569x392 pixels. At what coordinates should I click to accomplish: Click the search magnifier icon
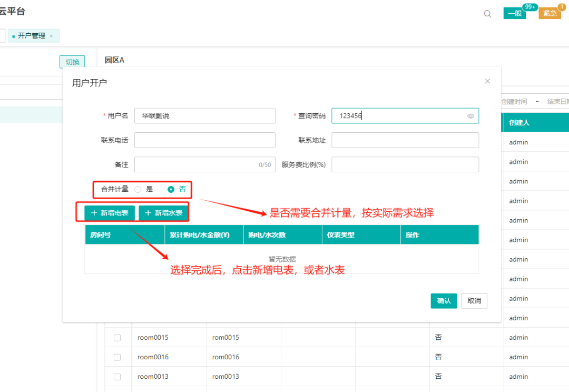point(487,14)
